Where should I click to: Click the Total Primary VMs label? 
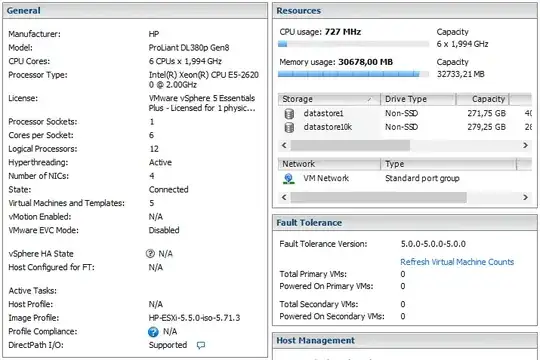tap(313, 274)
